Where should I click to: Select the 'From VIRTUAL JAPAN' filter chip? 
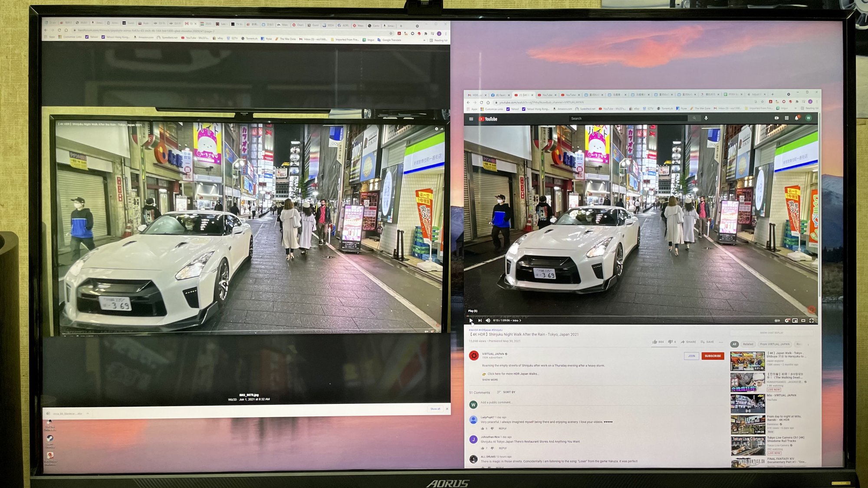[775, 344]
